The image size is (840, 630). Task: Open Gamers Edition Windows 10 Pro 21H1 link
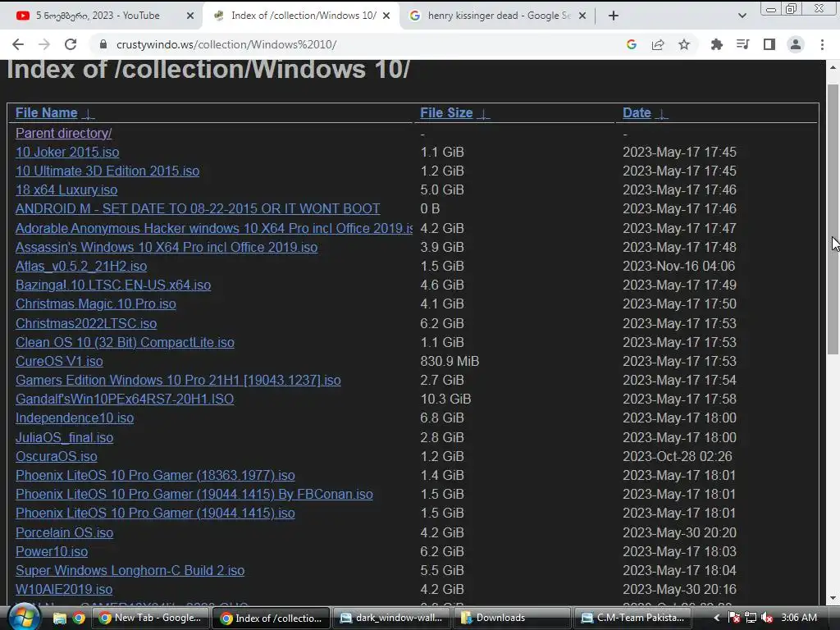(178, 380)
